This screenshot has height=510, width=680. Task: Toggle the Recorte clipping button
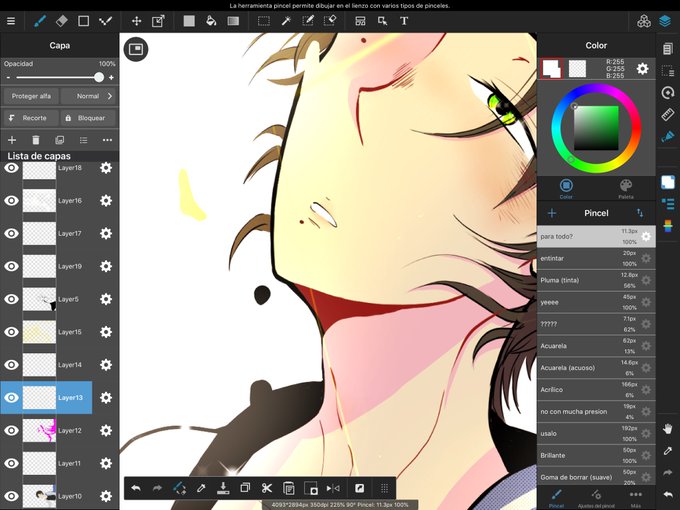coord(31,118)
